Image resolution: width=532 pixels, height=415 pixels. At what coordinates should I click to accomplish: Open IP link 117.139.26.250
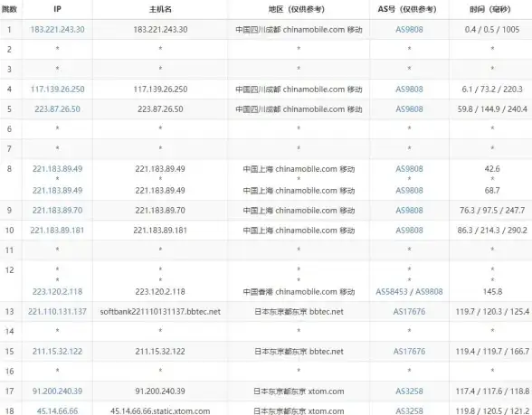coord(57,90)
